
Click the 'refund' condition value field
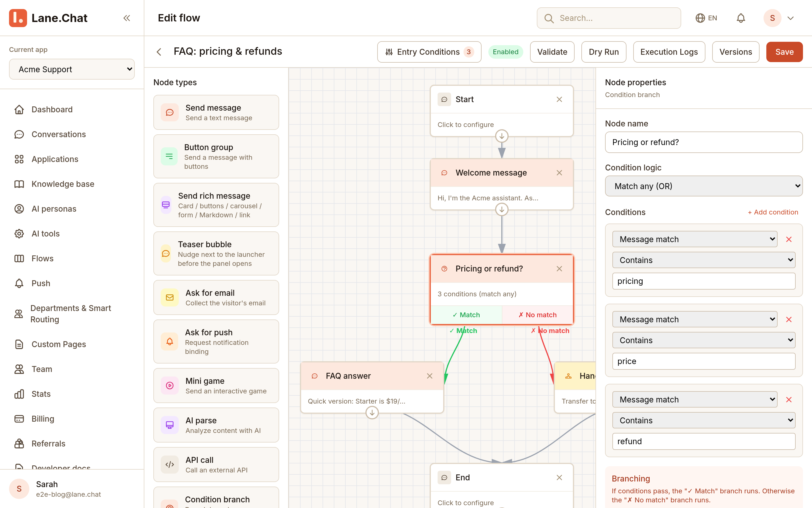point(704,441)
